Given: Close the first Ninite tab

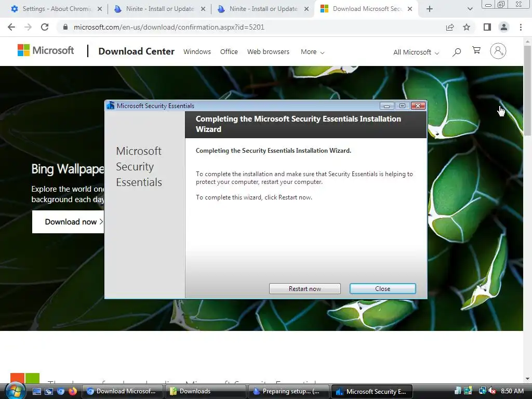Looking at the screenshot, I should coord(203,9).
